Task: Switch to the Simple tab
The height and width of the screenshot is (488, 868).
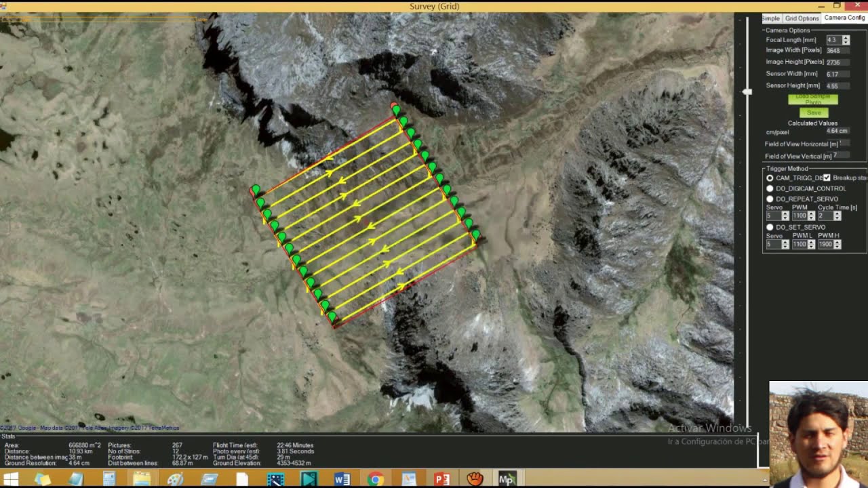Action: tap(771, 18)
